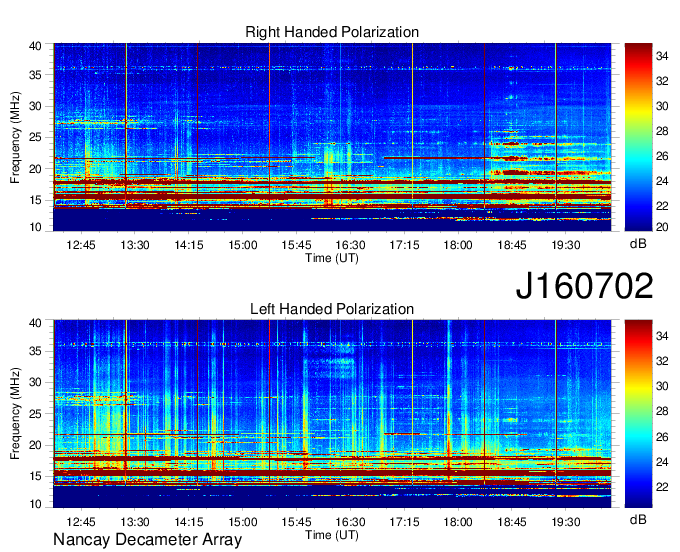
Task: Click the 16:30 tick of the Left Handed plot
Action: point(350,522)
